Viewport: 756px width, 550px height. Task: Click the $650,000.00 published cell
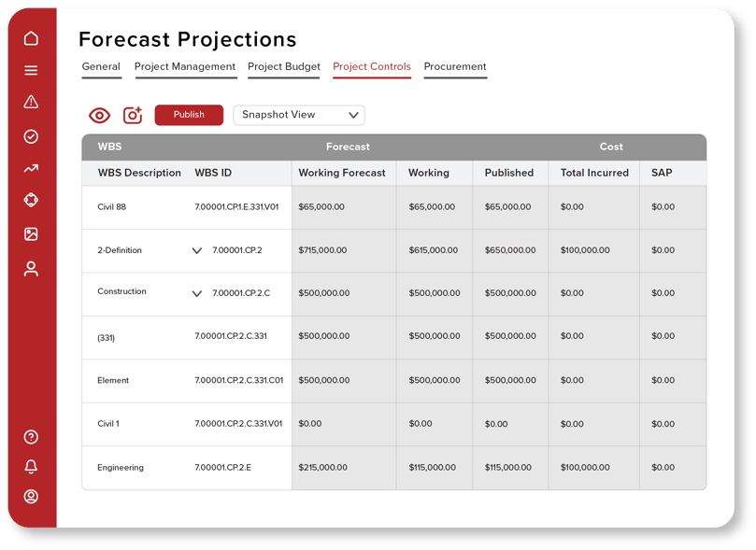pos(510,250)
